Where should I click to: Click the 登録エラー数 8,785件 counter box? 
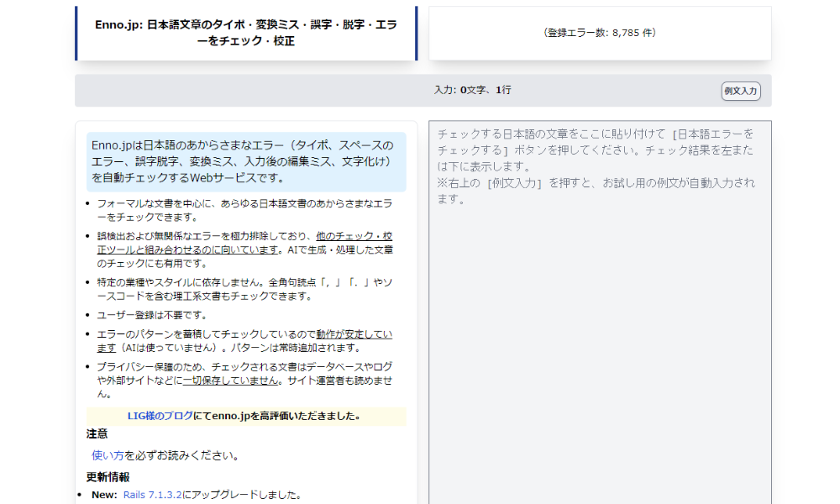coord(601,33)
